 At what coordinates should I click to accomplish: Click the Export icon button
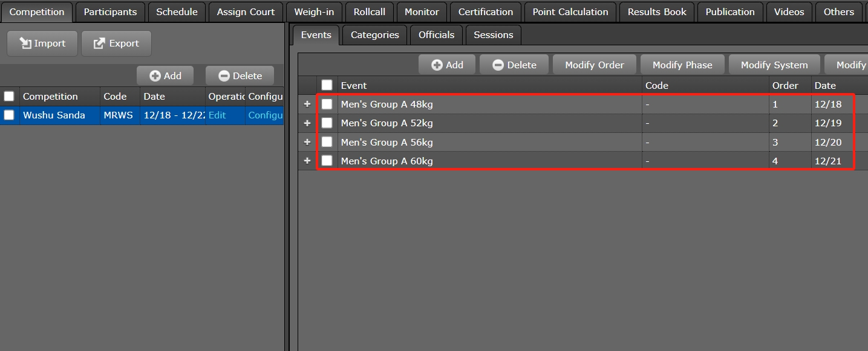coord(116,43)
